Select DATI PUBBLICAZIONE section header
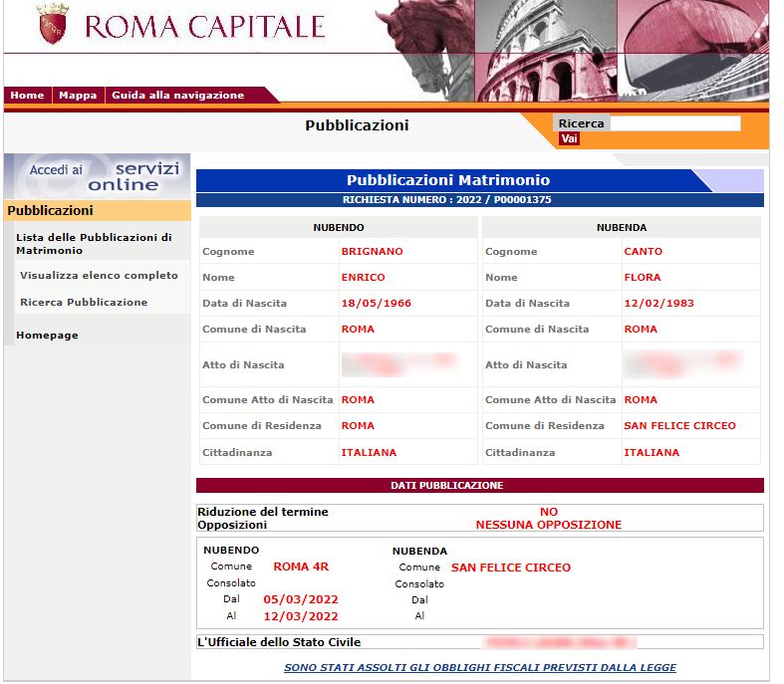 tap(480, 485)
